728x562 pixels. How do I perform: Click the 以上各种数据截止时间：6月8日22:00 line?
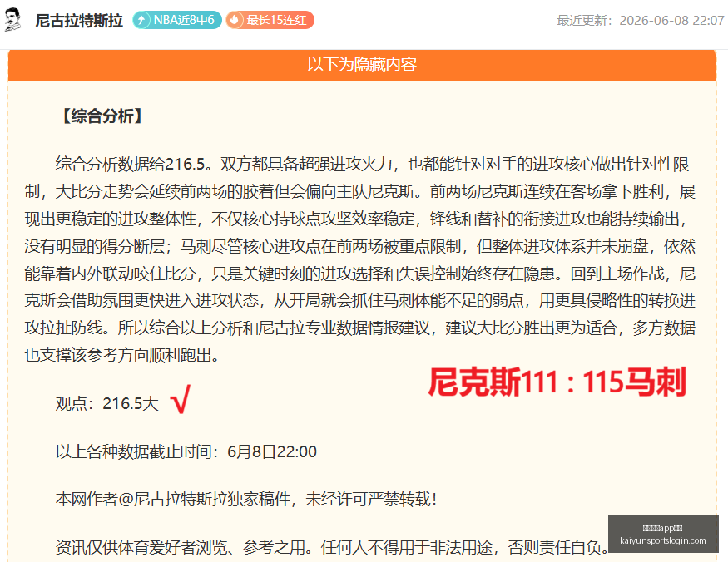[x=186, y=451]
